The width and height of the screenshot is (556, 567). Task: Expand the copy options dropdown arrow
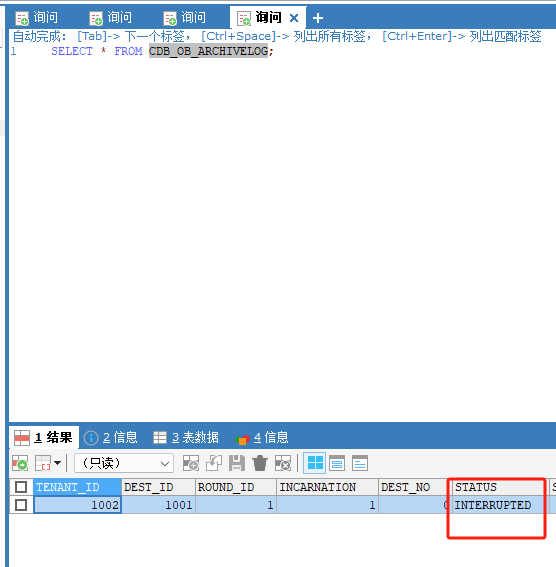(x=57, y=463)
